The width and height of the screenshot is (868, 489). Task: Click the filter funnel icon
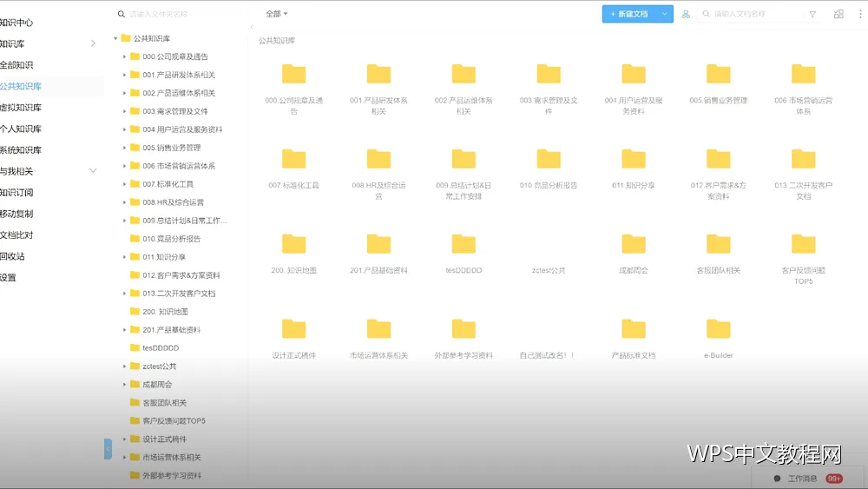tap(812, 14)
